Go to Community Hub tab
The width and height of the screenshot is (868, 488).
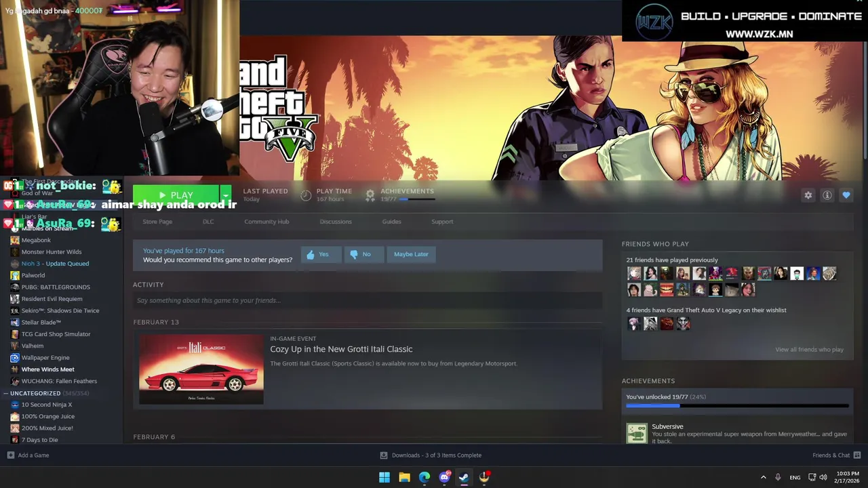267,222
